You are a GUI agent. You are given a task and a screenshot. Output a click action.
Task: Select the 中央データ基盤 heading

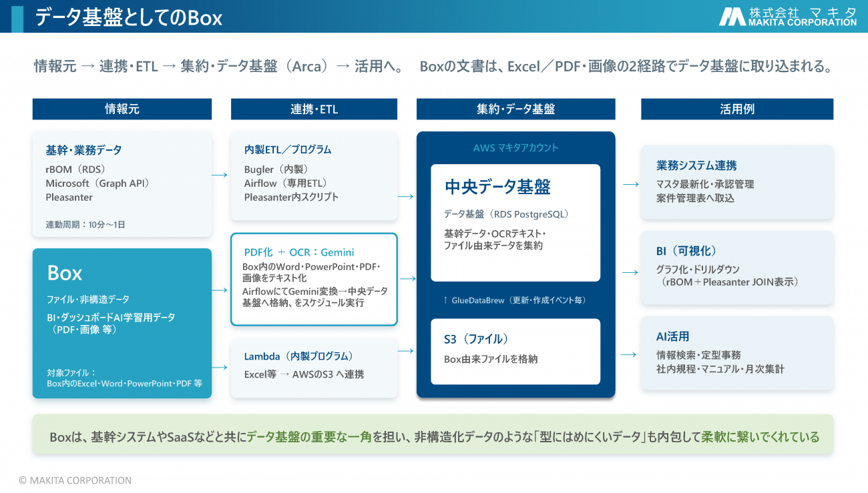point(497,187)
